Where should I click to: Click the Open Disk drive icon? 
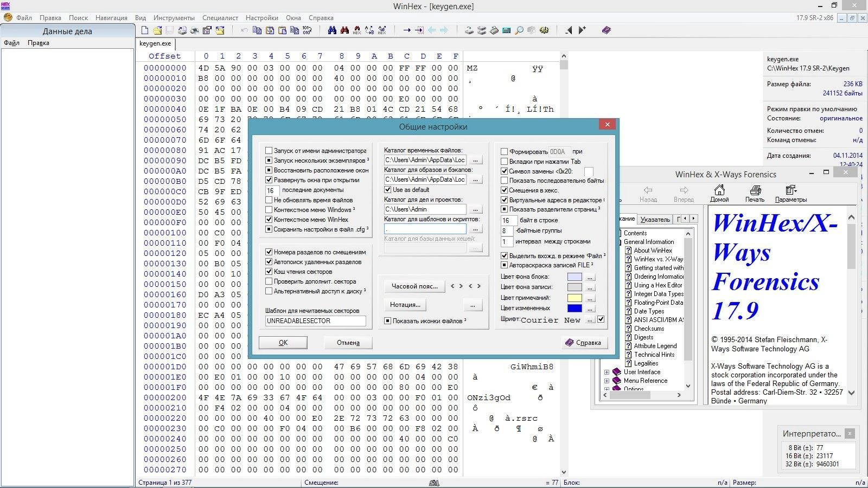pos(469,30)
